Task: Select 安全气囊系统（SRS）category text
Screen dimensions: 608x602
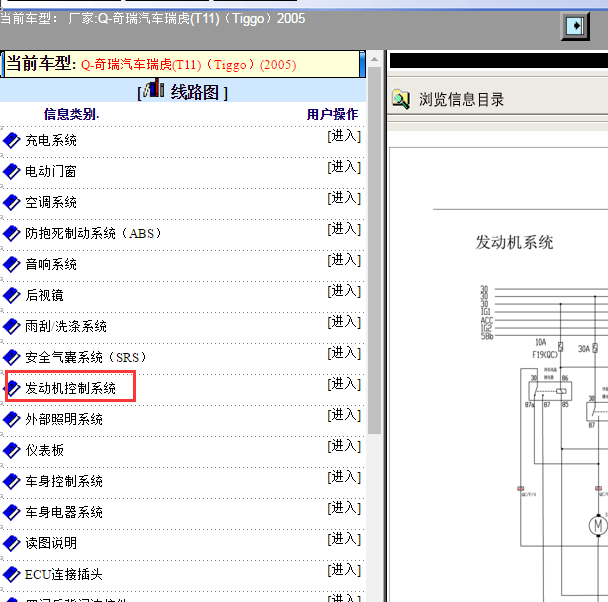Action: (86, 357)
